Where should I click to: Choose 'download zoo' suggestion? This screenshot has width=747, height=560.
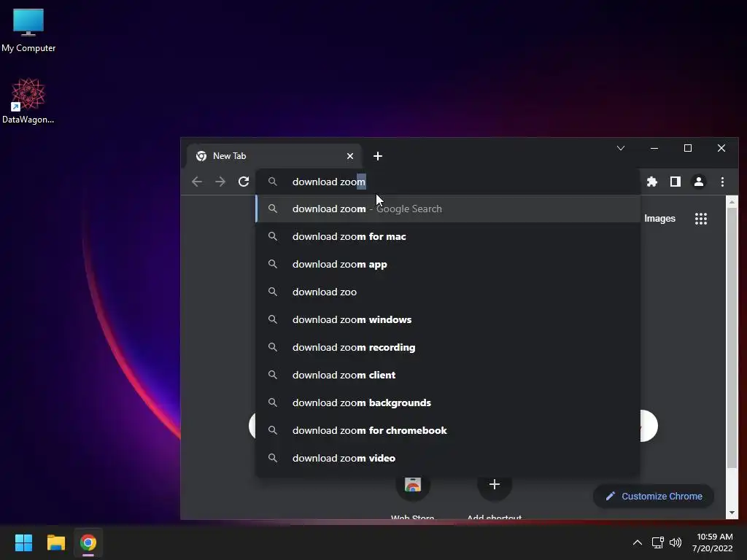[x=448, y=292]
